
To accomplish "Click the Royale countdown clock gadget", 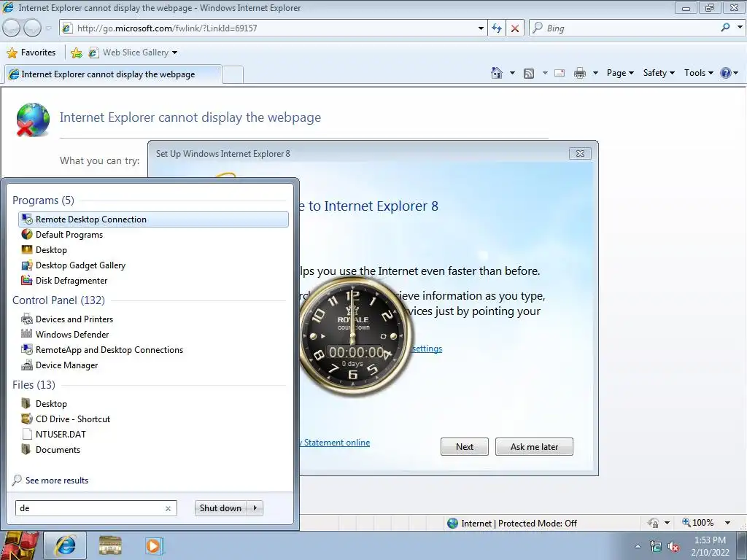I will coord(353,336).
